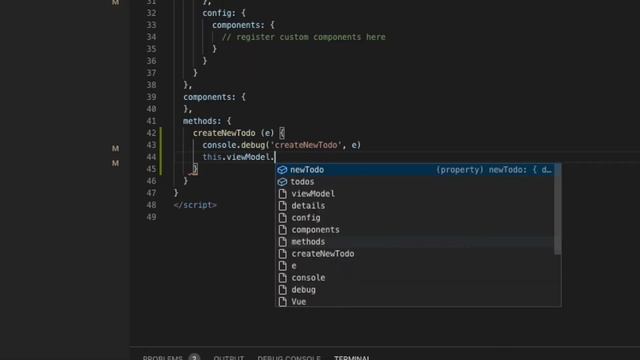Pick methods in the autocomplete list
The image size is (640, 360).
(416, 242)
